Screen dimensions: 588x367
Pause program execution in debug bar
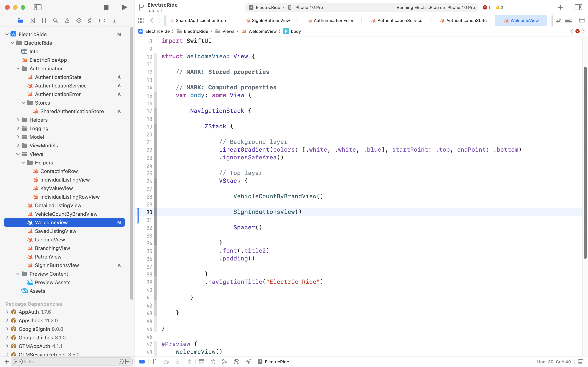point(154,362)
